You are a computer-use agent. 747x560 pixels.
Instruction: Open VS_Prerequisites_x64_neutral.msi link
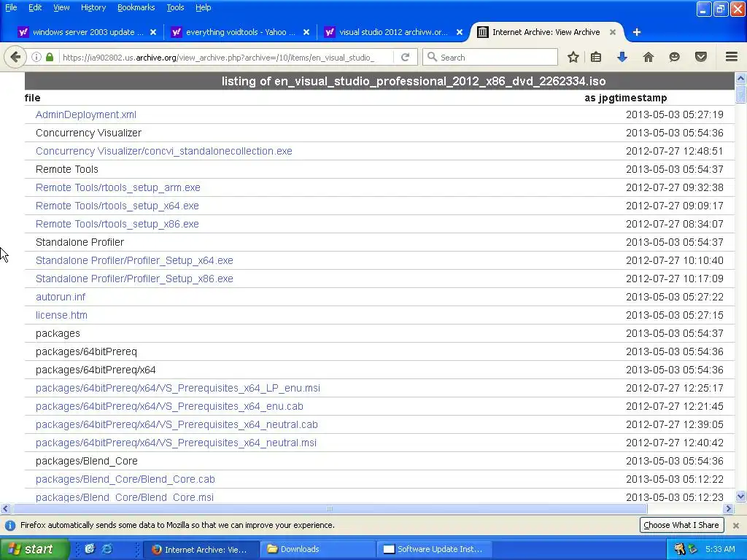176,443
